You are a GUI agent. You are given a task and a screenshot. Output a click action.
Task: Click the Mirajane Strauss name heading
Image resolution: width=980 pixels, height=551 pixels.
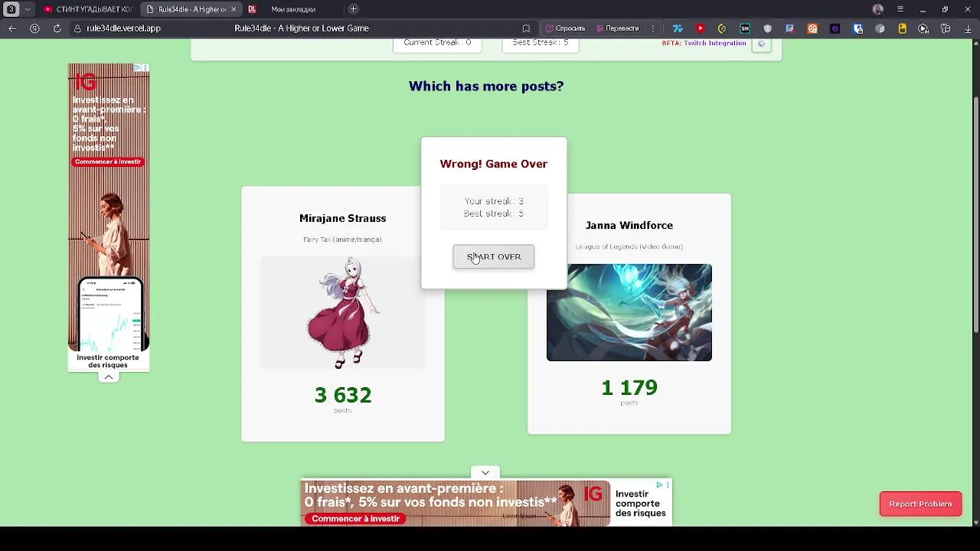[x=342, y=218]
